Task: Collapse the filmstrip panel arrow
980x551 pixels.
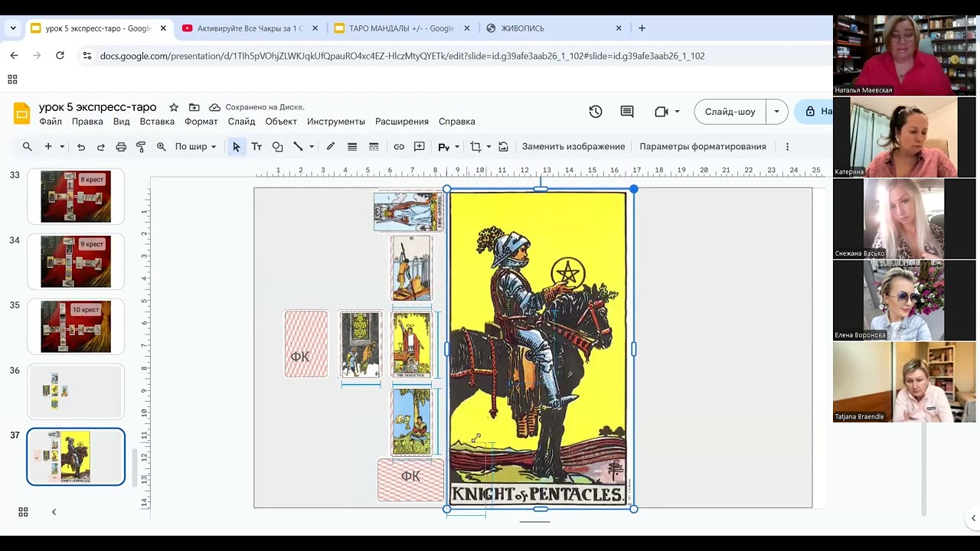Action: tap(54, 512)
